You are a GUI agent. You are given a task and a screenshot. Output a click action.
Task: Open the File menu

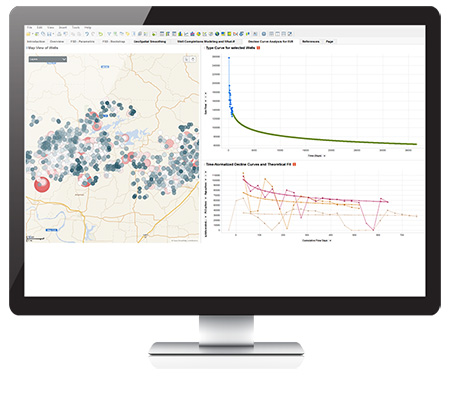tap(29, 28)
